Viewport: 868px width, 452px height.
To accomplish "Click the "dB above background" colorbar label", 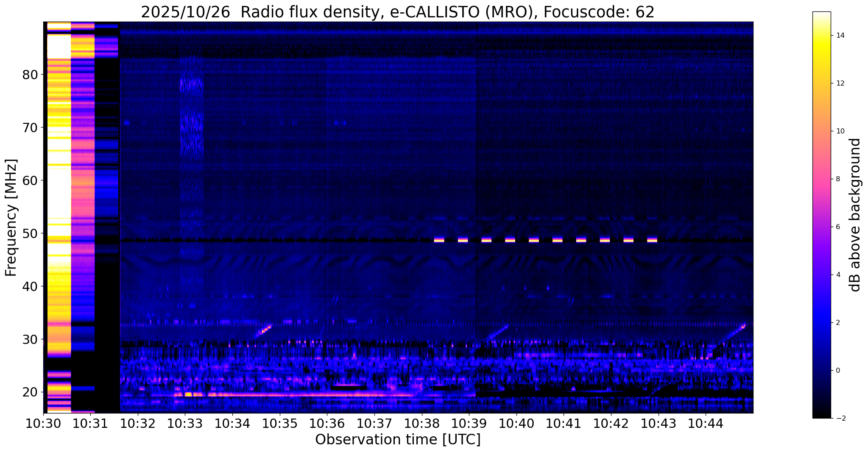I will 855,215.
